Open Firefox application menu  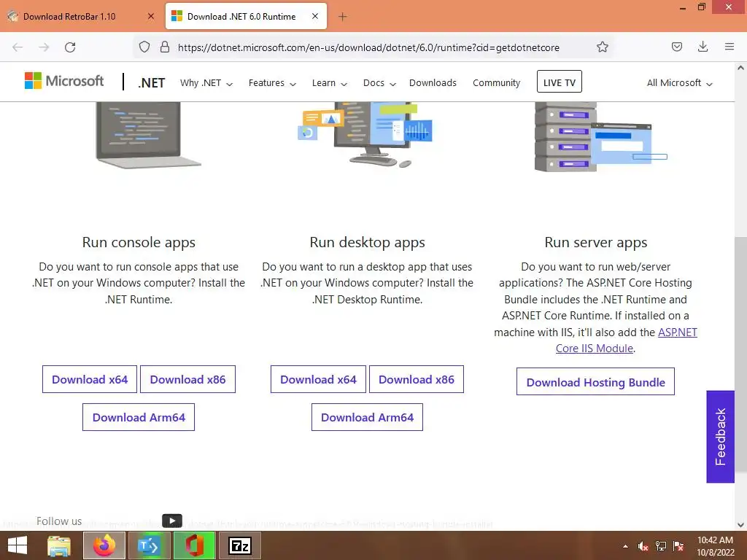[729, 47]
